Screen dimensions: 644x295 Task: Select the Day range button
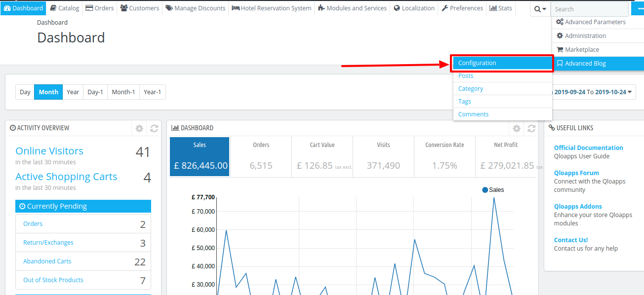25,92
